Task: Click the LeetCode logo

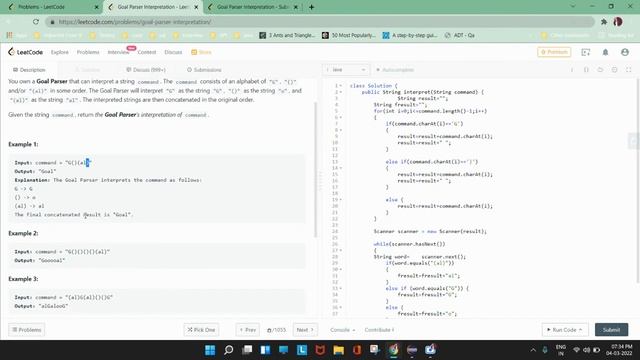Action: coord(25,52)
